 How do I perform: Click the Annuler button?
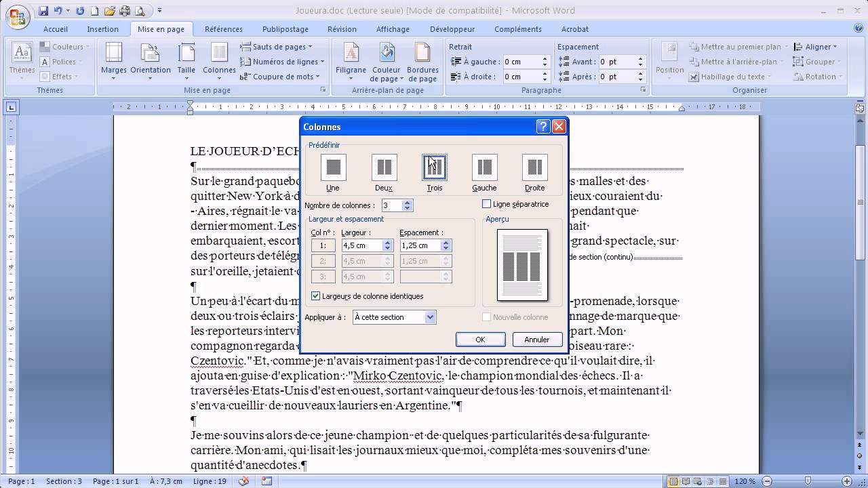pyautogui.click(x=536, y=340)
